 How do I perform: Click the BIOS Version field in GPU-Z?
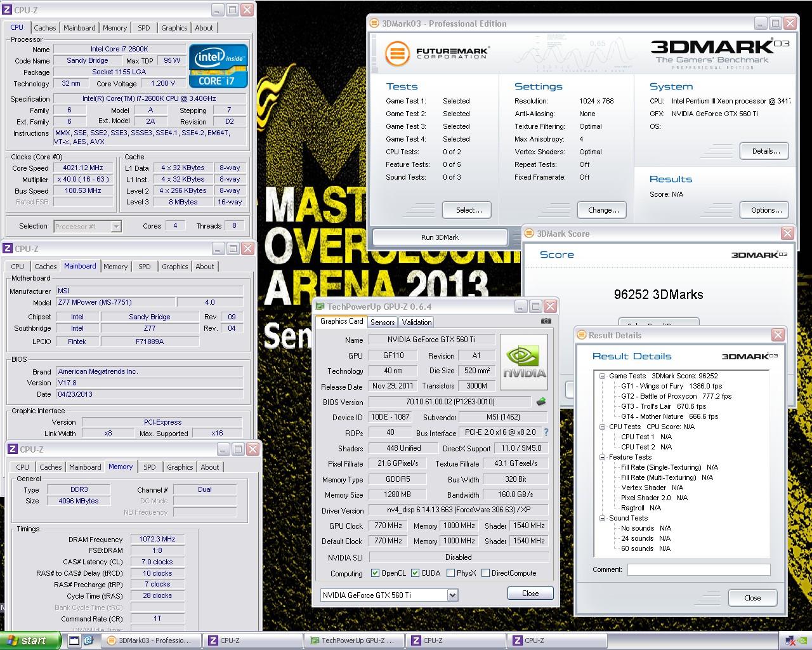[450, 402]
